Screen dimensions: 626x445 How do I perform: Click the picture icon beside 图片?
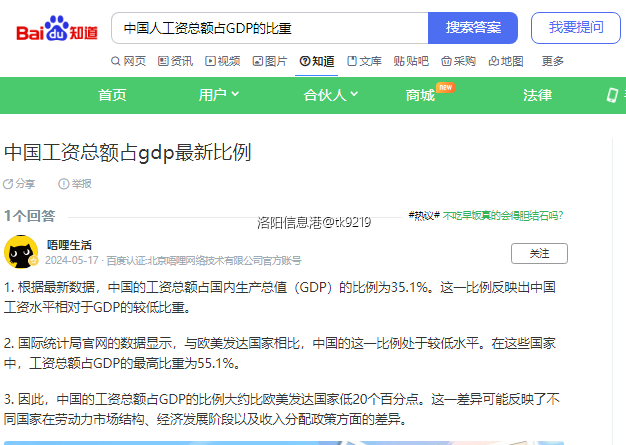click(258, 61)
